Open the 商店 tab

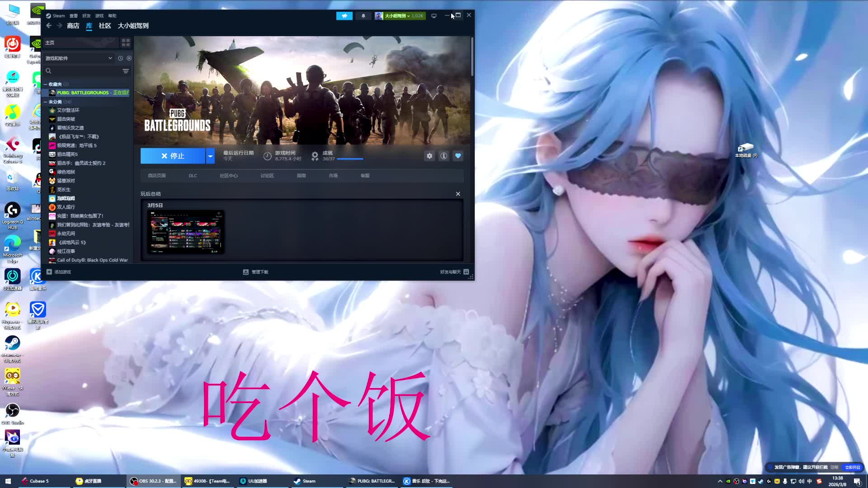(73, 26)
